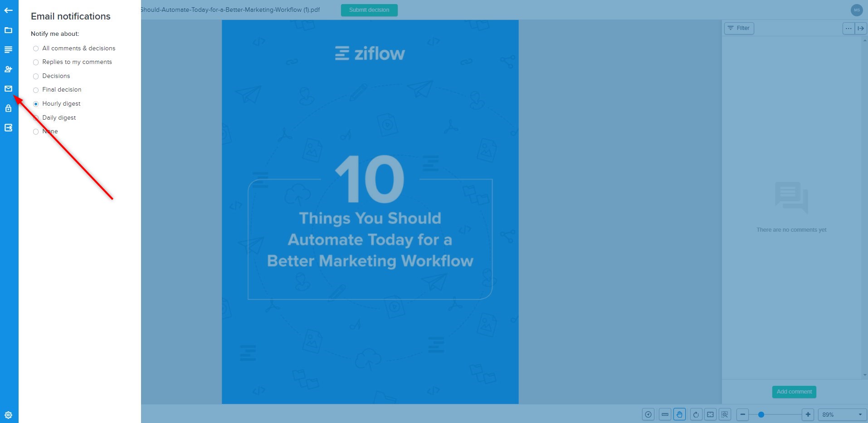Screen dimensions: 868x423
Task: Set notifications to None
Action: [x=36, y=131]
